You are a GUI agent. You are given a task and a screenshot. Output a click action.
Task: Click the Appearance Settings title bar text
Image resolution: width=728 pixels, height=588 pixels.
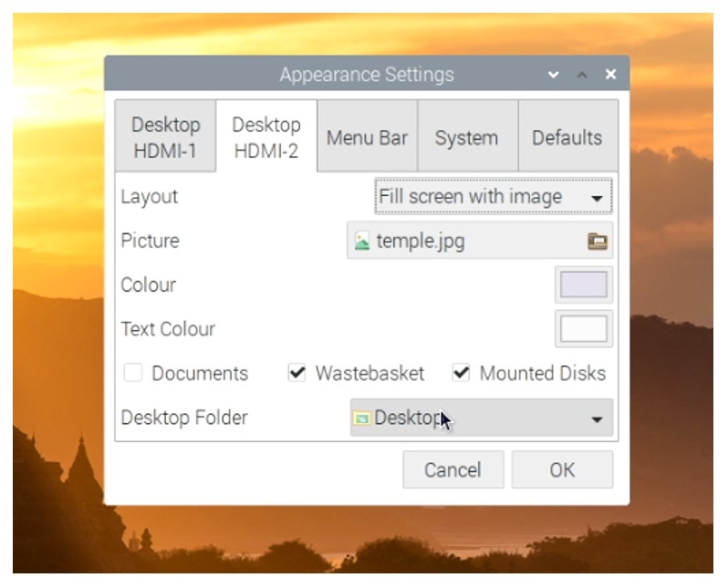click(x=367, y=75)
